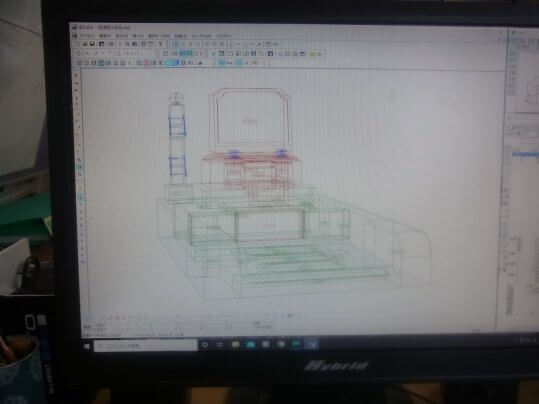The image size is (539, 404).
Task: Save the drawing with the floppy disk icon
Action: tap(92, 44)
